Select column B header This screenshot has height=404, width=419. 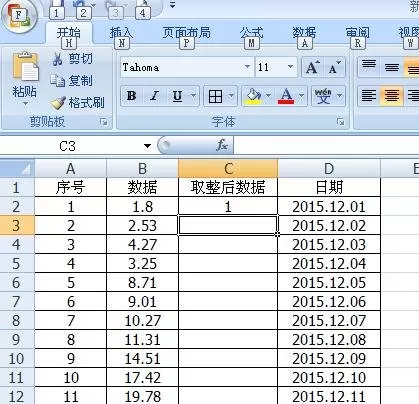click(142, 168)
